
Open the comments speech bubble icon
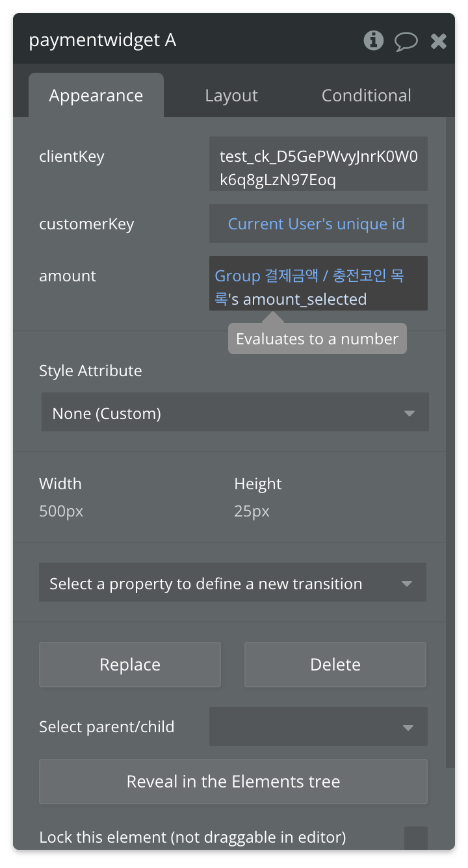[406, 42]
